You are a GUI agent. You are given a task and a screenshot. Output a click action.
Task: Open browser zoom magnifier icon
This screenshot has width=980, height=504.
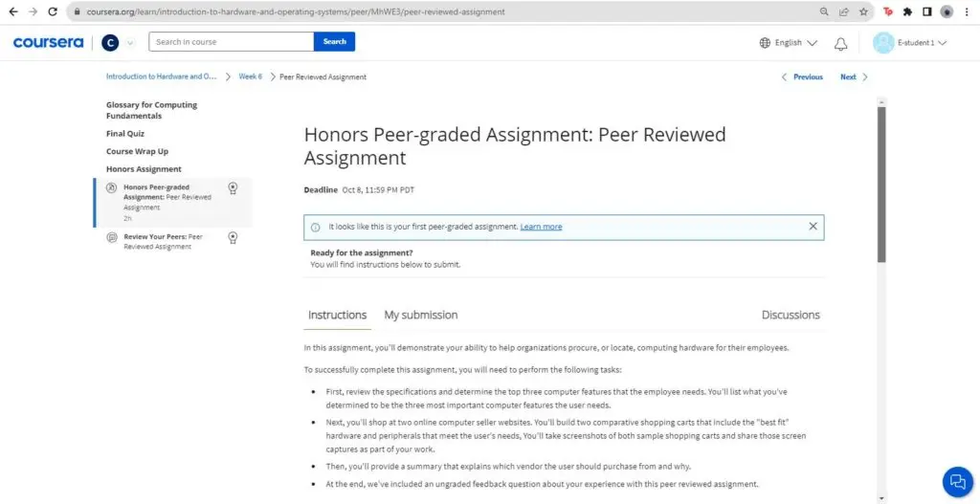824,11
